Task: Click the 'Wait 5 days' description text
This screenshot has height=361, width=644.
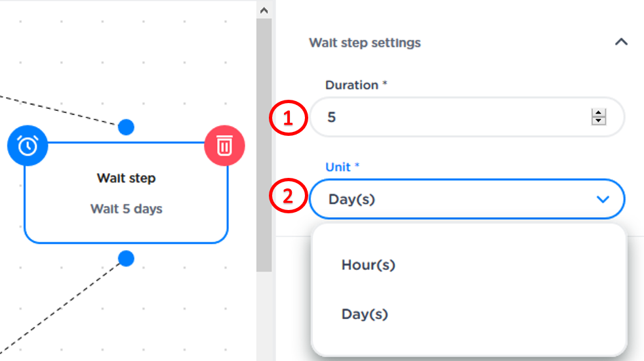Action: 127,209
